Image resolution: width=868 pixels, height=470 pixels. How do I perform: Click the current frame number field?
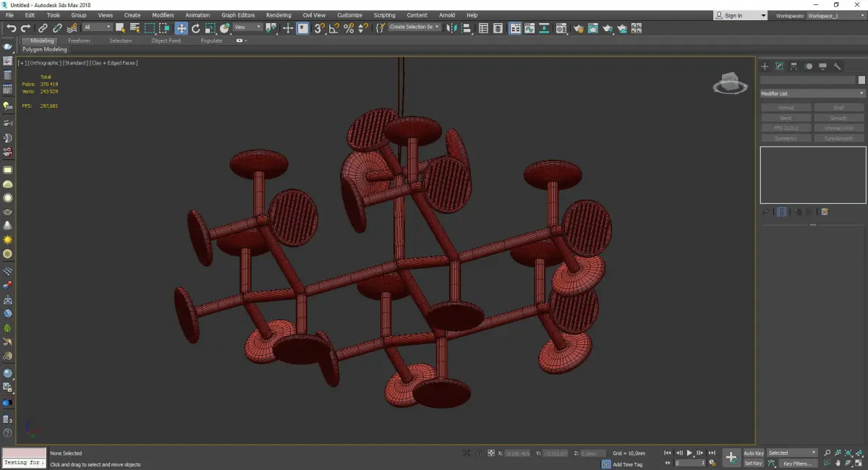click(689, 463)
